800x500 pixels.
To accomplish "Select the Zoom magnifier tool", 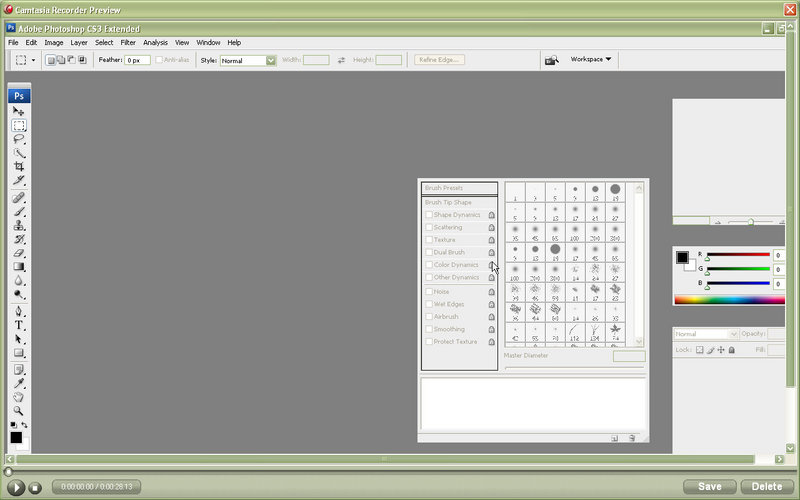I will 19,410.
